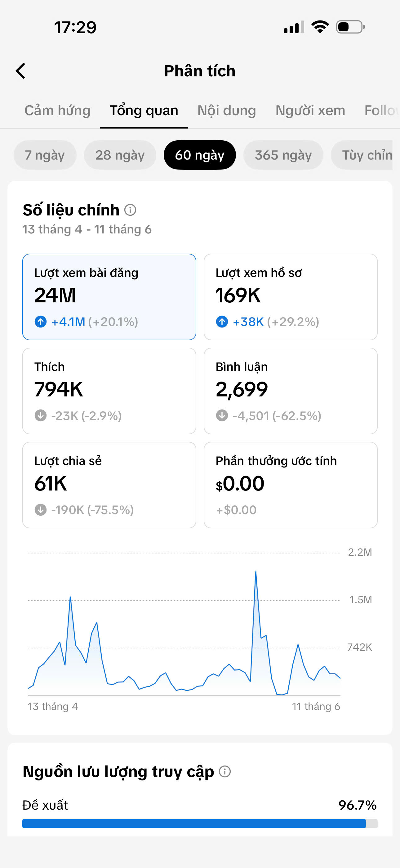Viewport: 400px width, 868px height.
Task: Tap the gray down-arrow icon under 61K
Action: 41,509
